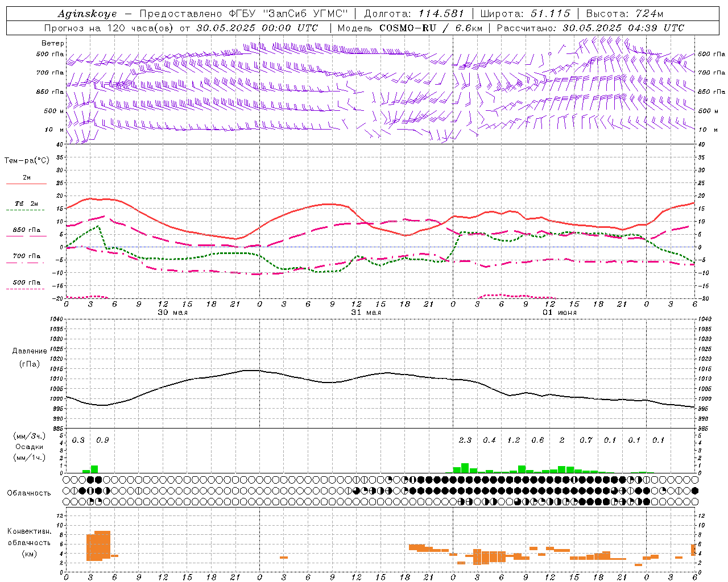The width and height of the screenshot is (728, 582).
Task: Click the 30 мая date label
Action: [x=172, y=313]
